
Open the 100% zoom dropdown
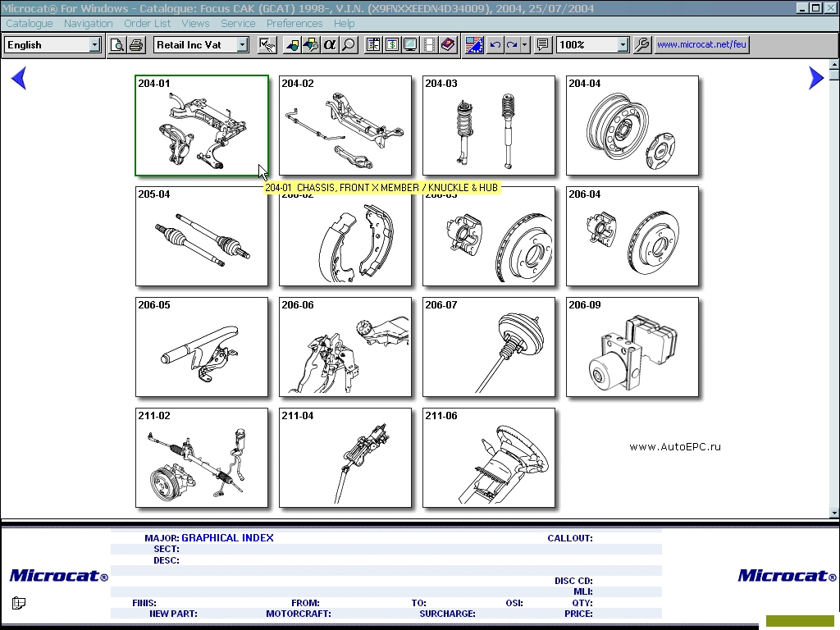click(623, 45)
